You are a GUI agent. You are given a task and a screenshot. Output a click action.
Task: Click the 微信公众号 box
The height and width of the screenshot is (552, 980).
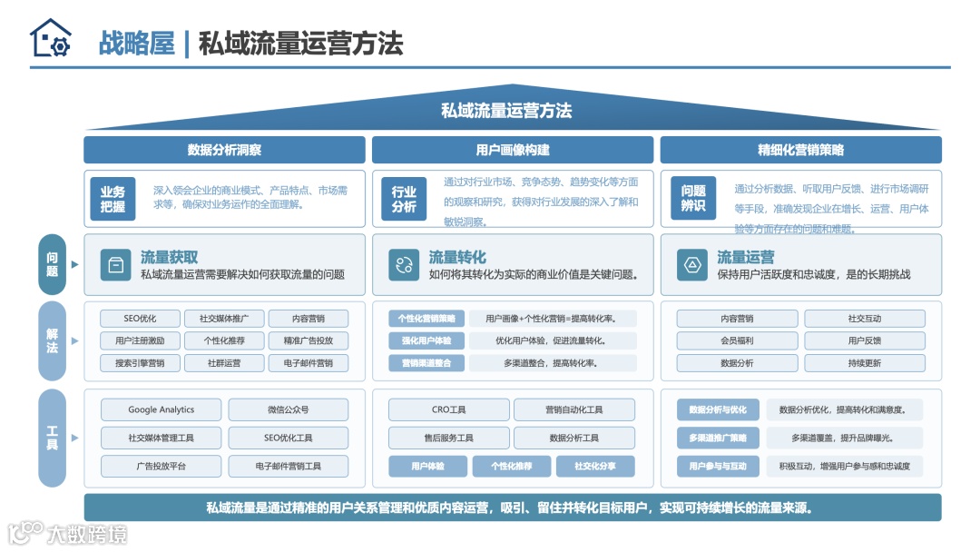[289, 409]
